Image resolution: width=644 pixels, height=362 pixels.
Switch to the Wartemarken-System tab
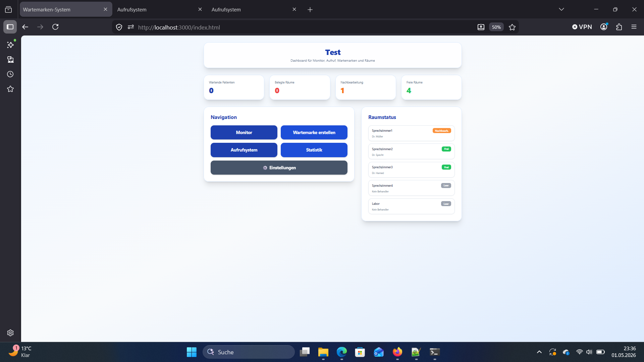[65, 9]
